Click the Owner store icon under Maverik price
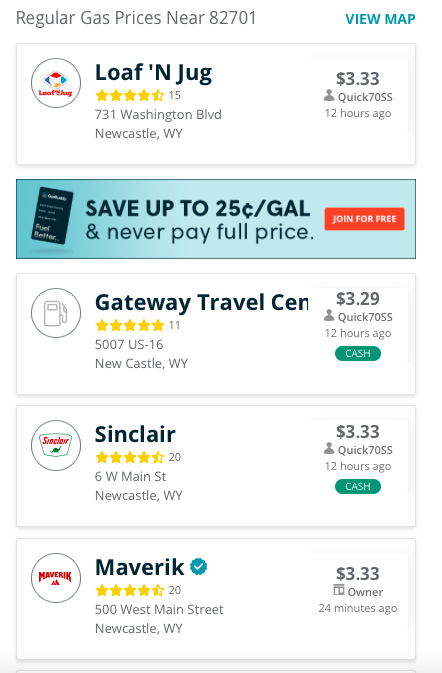442x673 pixels. point(339,590)
